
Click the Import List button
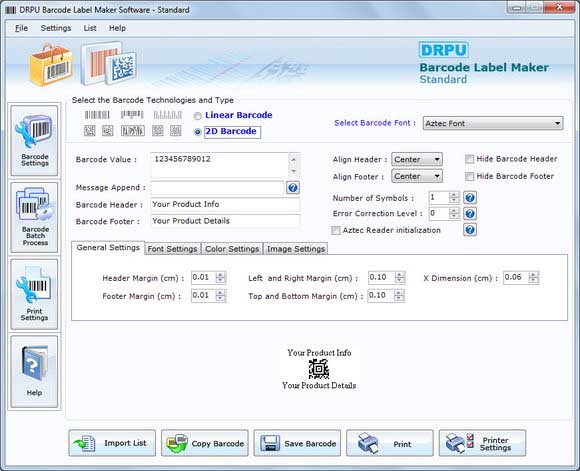click(112, 443)
